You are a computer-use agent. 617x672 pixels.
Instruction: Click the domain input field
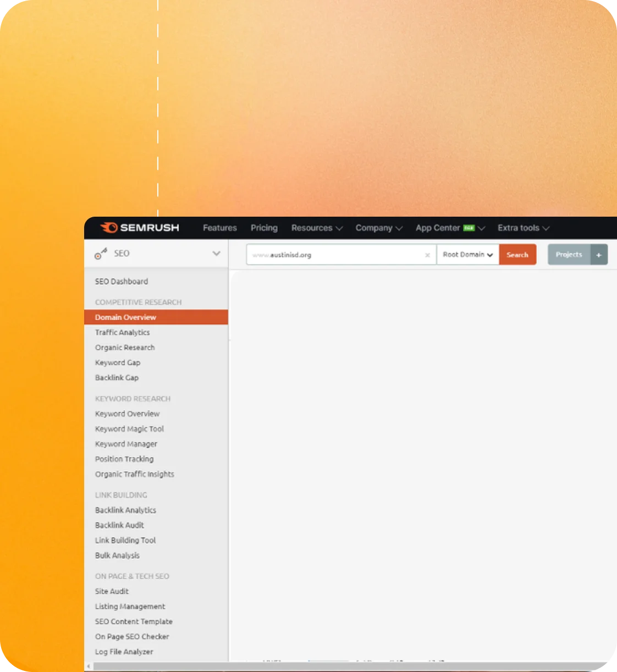click(335, 255)
